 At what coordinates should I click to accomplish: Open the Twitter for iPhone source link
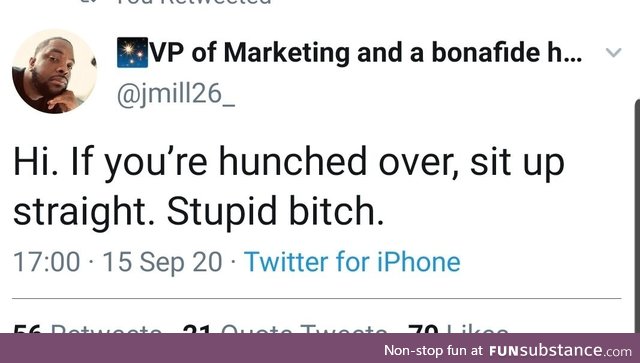(x=352, y=262)
